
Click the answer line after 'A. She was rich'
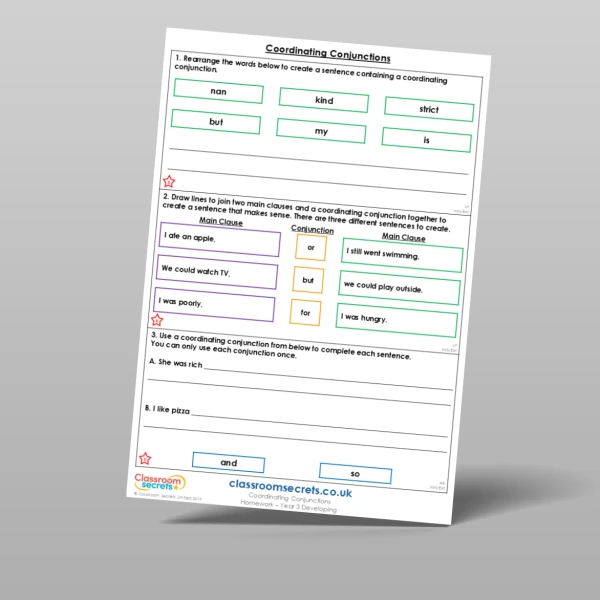coord(328,379)
